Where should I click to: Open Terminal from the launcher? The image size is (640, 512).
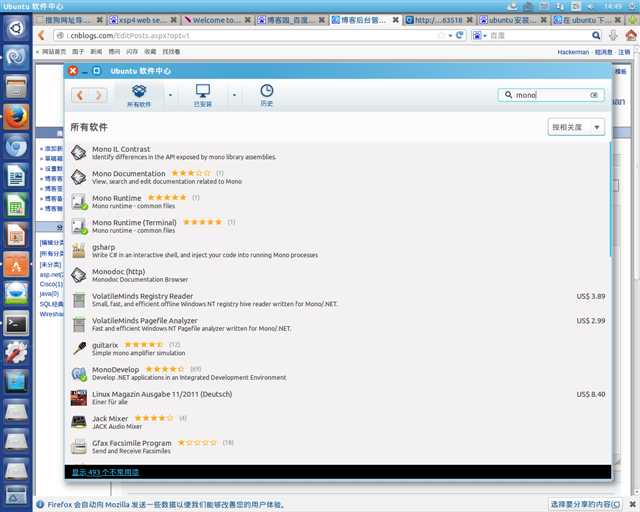point(16,324)
